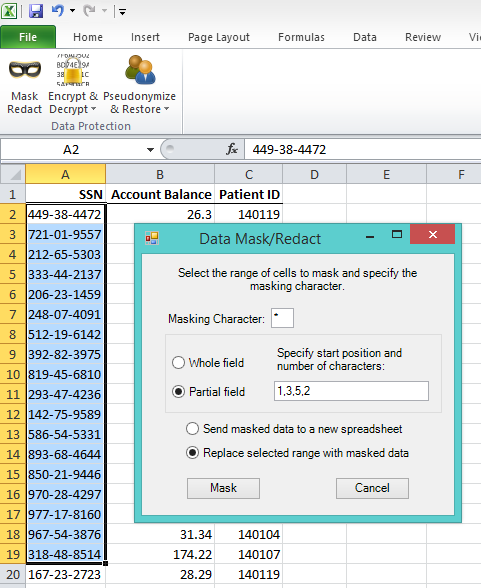Screen dimensions: 481x588
Task: Click the fx insert function icon
Action: coord(232,149)
